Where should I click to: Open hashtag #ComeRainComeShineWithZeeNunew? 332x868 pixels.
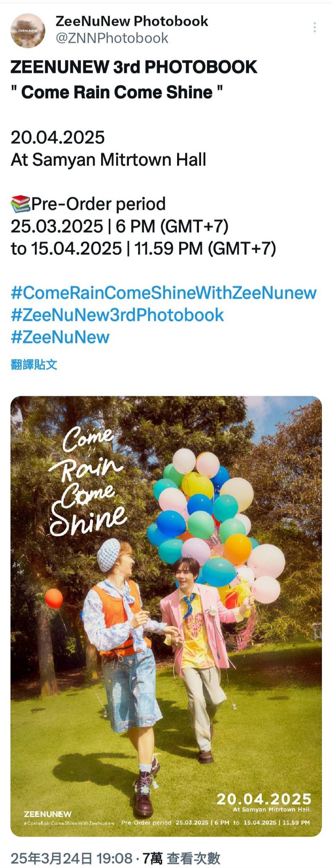click(x=164, y=293)
